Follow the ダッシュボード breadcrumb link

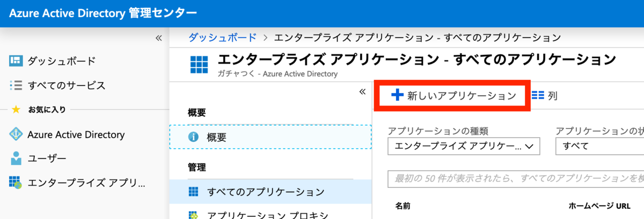pos(222,37)
